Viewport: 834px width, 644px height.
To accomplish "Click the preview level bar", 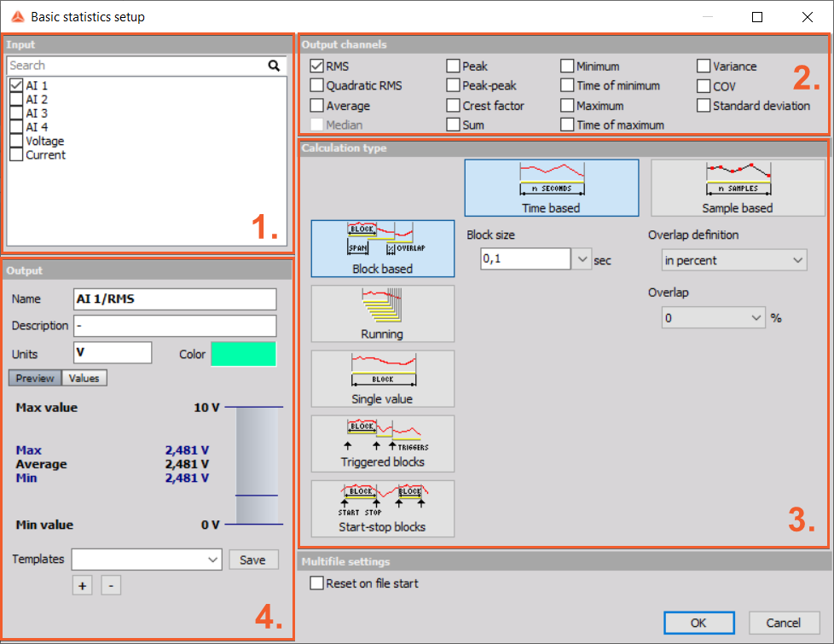I will 257,466.
